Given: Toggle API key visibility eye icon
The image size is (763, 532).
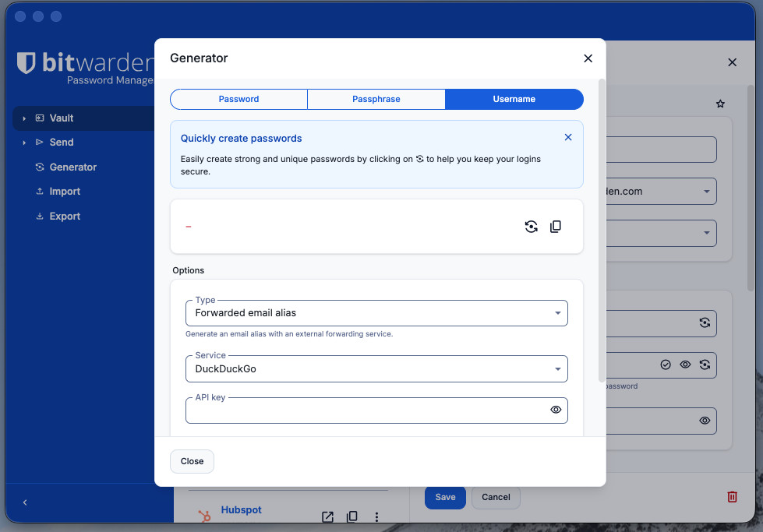Looking at the screenshot, I should tap(556, 410).
